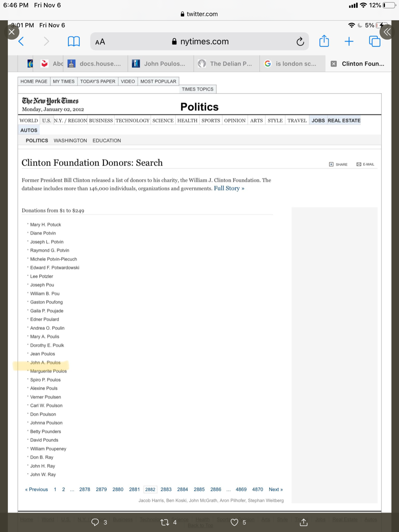The width and height of the screenshot is (399, 532).
Task: Tap the retweet icon
Action: coord(165,522)
